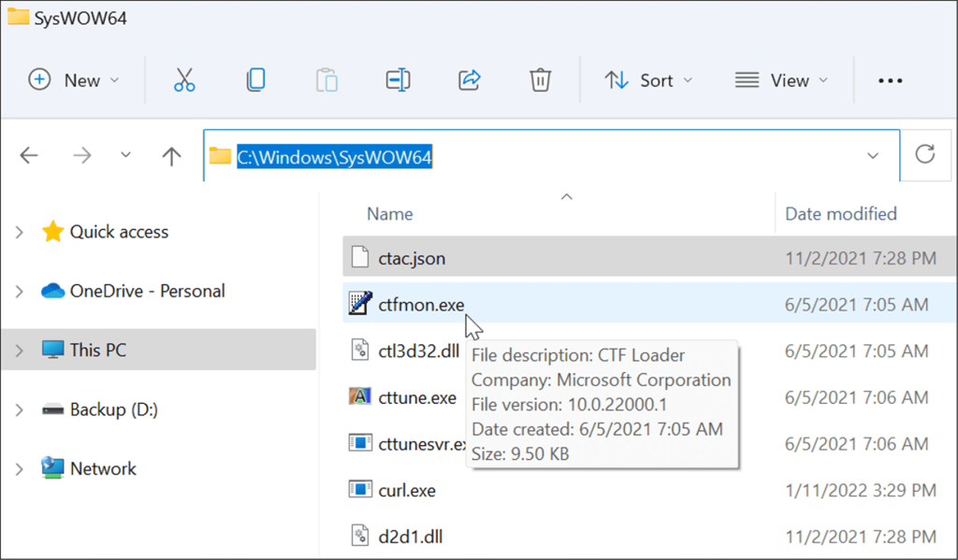
Task: Open the See more ellipsis menu
Action: pos(891,80)
